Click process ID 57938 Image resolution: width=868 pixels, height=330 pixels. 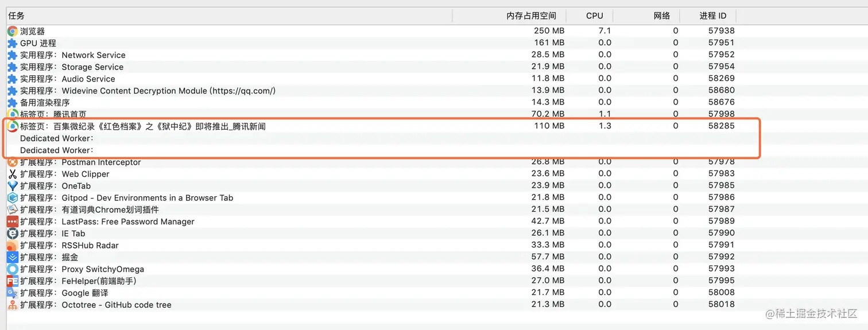722,30
